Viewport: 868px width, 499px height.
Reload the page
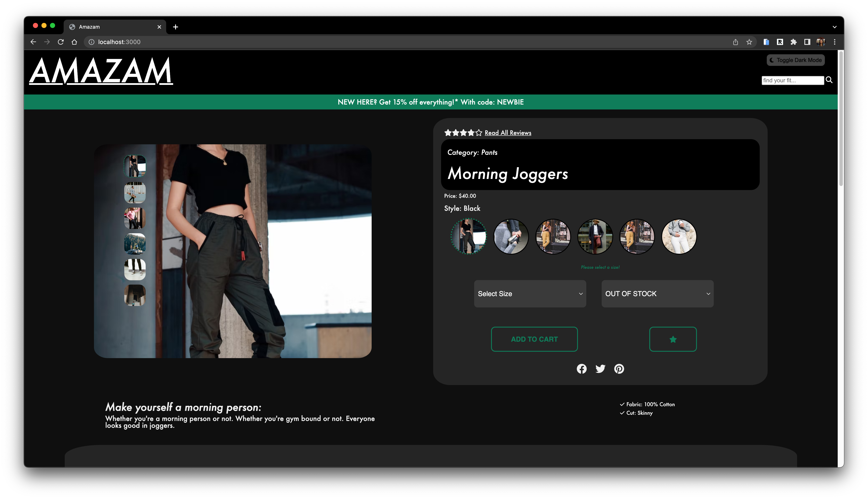61,42
